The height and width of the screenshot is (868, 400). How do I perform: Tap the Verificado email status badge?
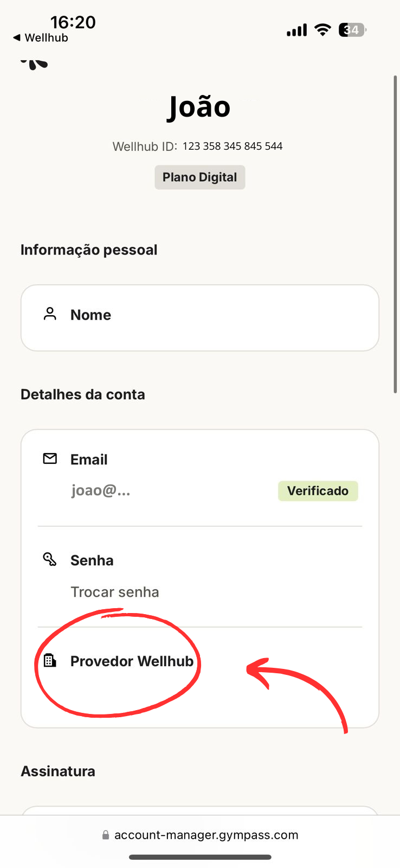coord(318,491)
